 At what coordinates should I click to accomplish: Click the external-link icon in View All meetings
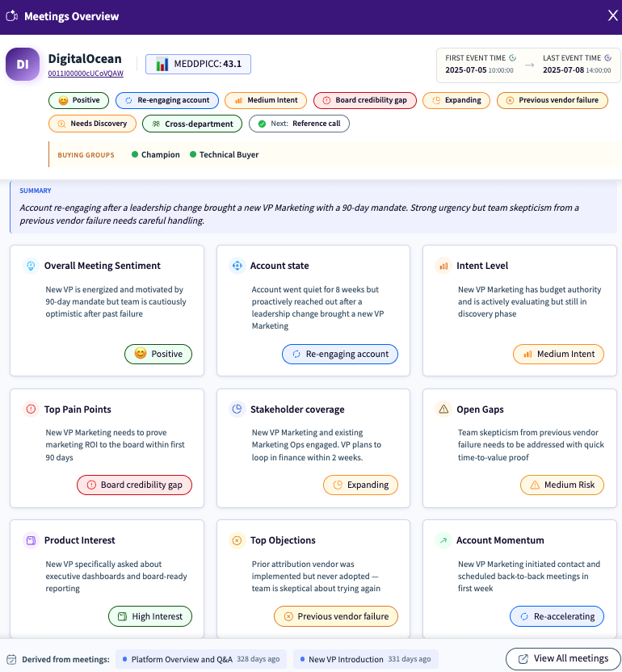point(523,659)
